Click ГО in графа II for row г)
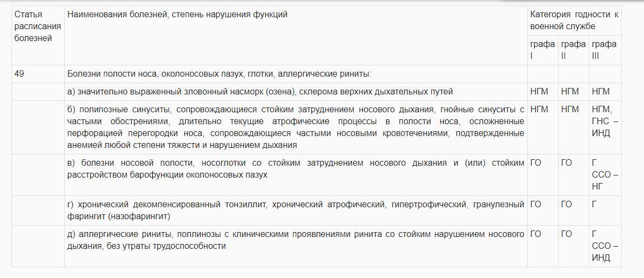 566,204
